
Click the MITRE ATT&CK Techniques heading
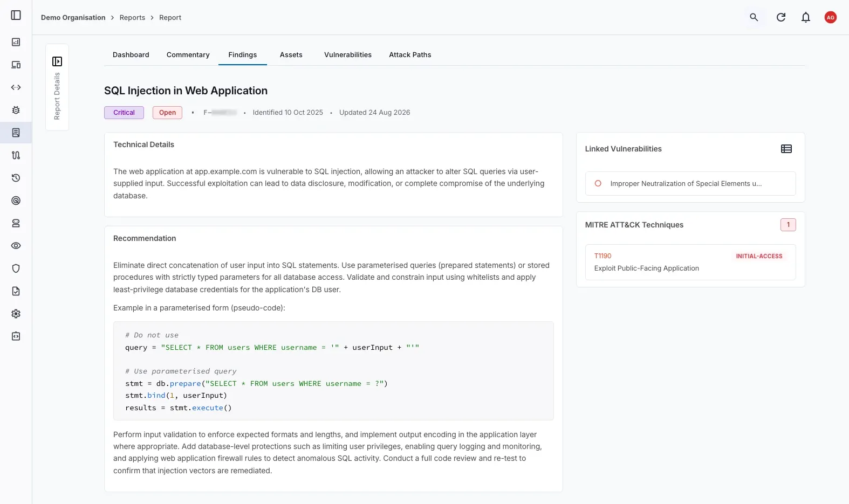click(634, 225)
